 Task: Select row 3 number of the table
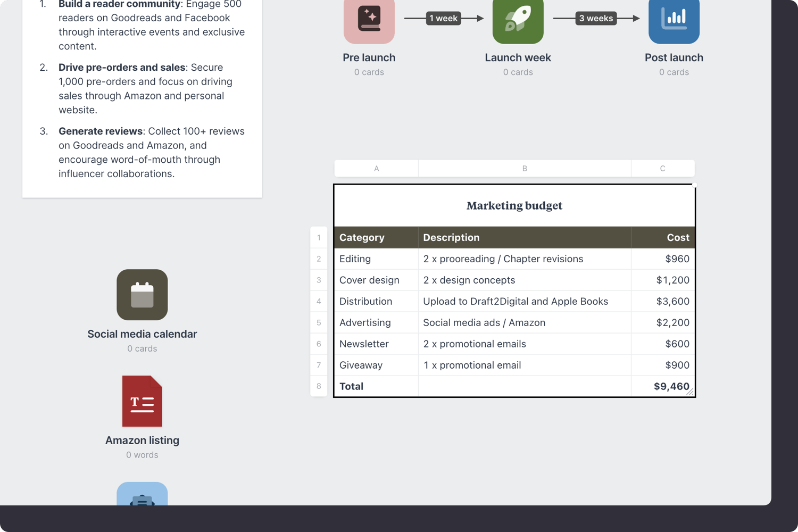[x=319, y=280]
